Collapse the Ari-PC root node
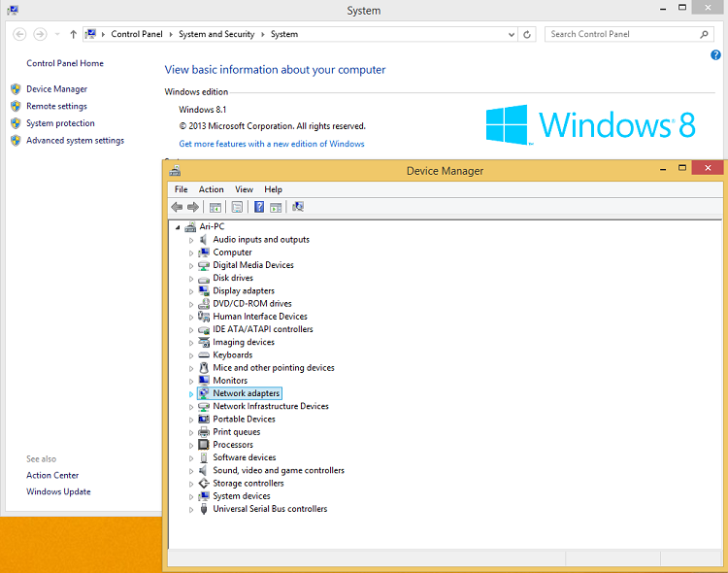728x573 pixels. point(178,227)
